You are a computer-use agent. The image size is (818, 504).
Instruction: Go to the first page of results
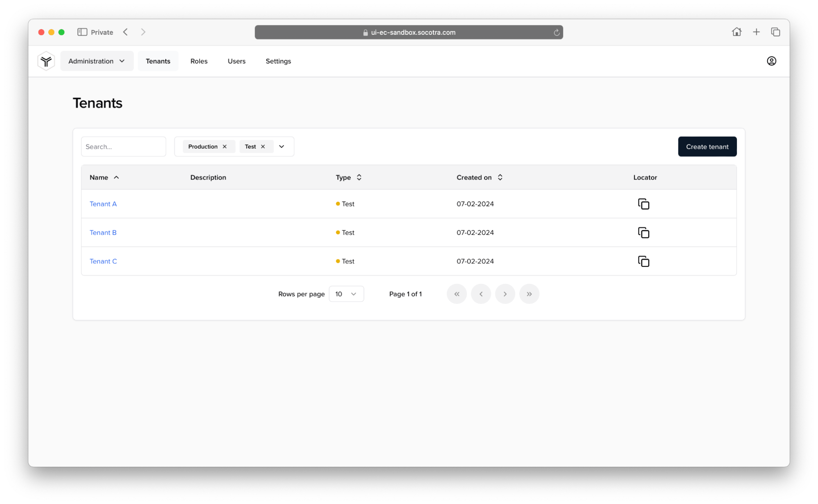457,294
